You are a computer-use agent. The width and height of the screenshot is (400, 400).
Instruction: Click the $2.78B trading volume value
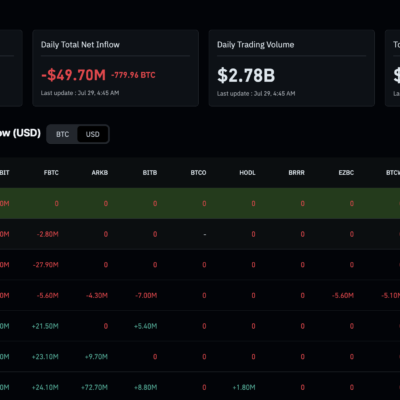[246, 75]
